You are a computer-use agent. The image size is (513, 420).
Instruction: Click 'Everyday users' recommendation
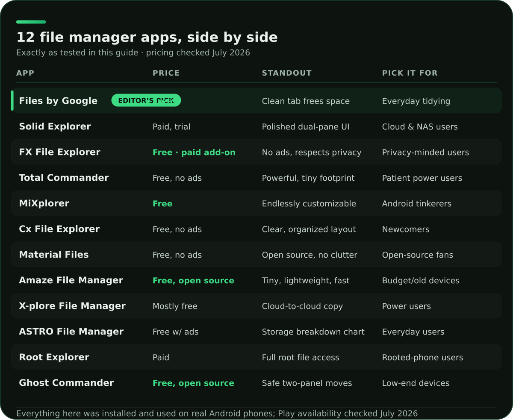click(x=413, y=332)
